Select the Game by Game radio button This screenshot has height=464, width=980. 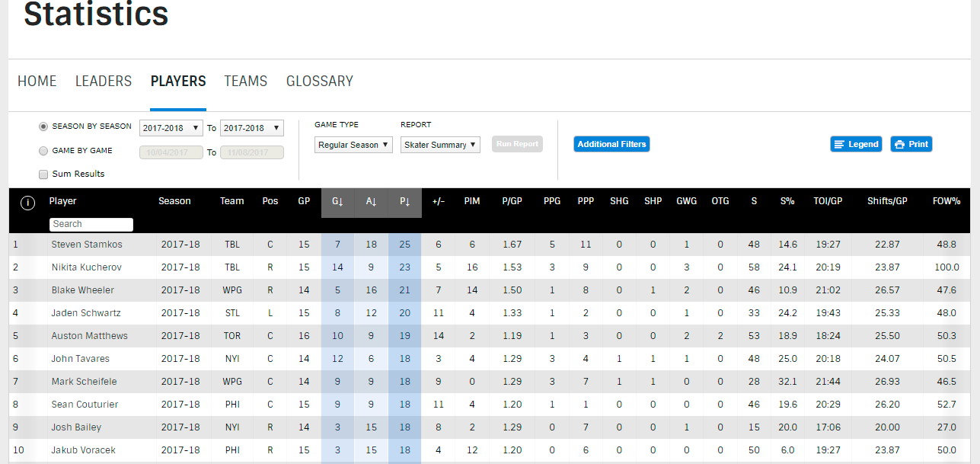tap(43, 151)
